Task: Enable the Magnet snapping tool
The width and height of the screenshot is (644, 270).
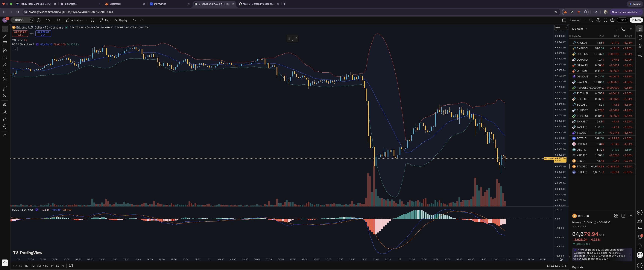Action: (x=4, y=105)
